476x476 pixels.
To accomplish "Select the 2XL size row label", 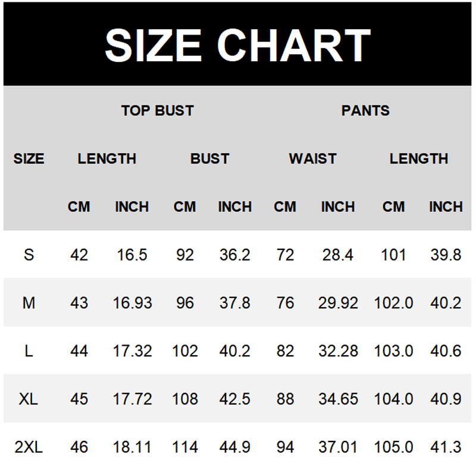I will 29,447.
